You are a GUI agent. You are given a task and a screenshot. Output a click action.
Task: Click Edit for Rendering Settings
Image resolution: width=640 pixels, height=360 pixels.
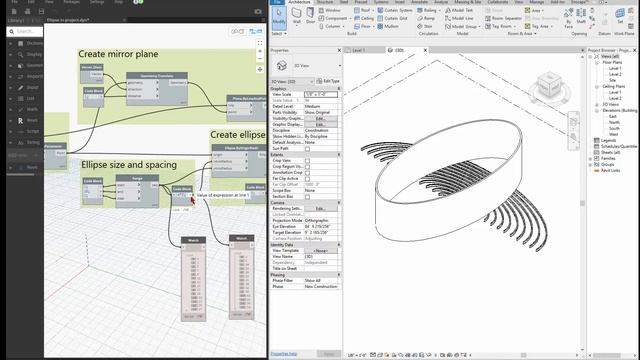321,209
